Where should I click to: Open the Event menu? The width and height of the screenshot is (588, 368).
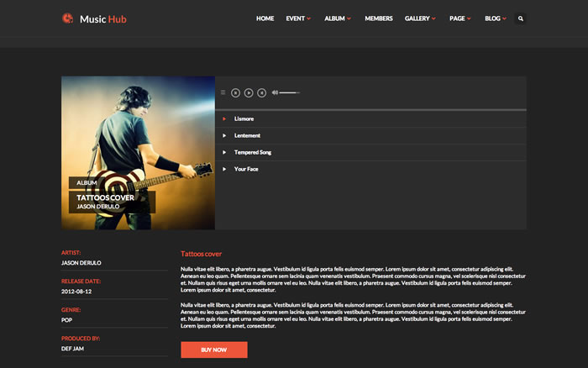[x=296, y=18]
